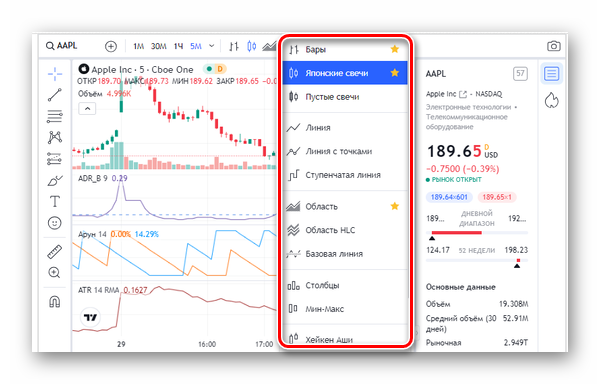
Task: Select the ruler measure tool
Action: click(54, 252)
